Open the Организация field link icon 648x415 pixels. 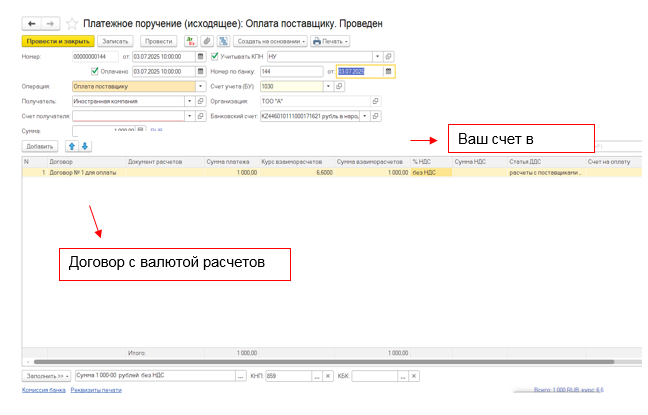376,101
